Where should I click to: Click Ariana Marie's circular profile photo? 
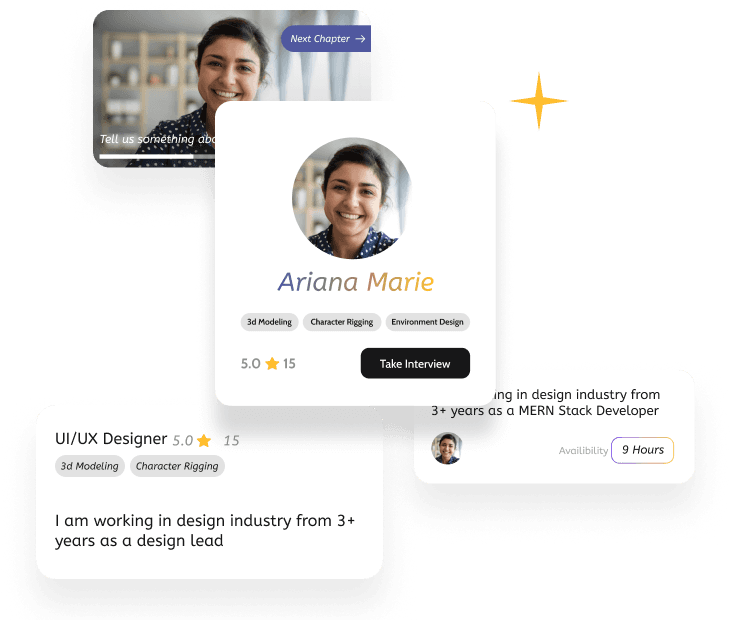coord(352,198)
